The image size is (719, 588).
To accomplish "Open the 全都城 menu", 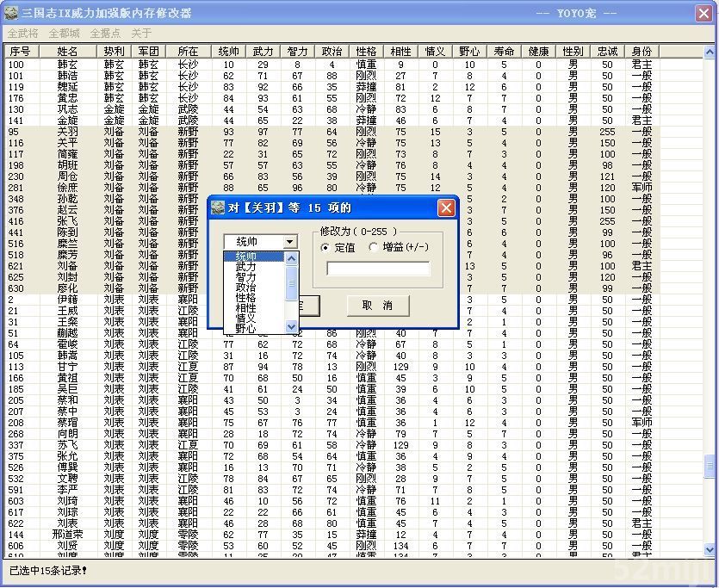I will click(65, 33).
